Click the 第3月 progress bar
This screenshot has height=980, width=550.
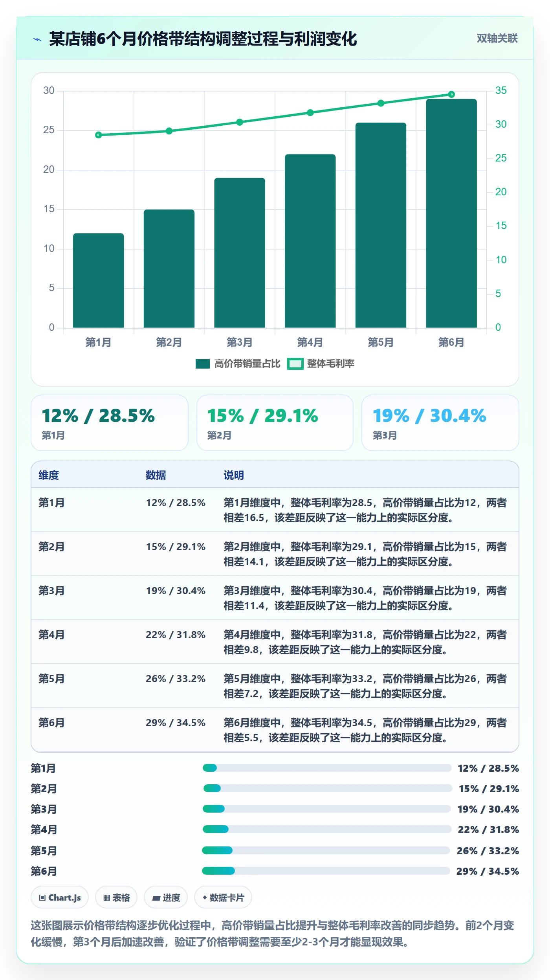327,809
